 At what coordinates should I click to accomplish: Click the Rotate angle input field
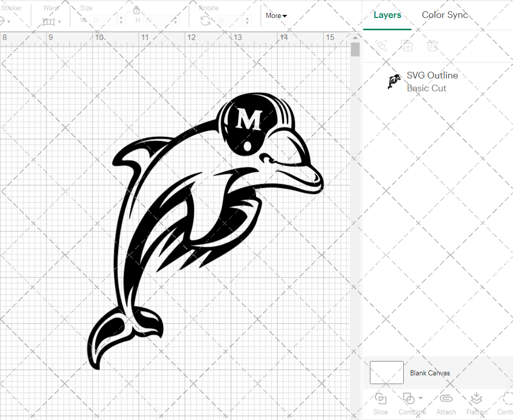(229, 21)
